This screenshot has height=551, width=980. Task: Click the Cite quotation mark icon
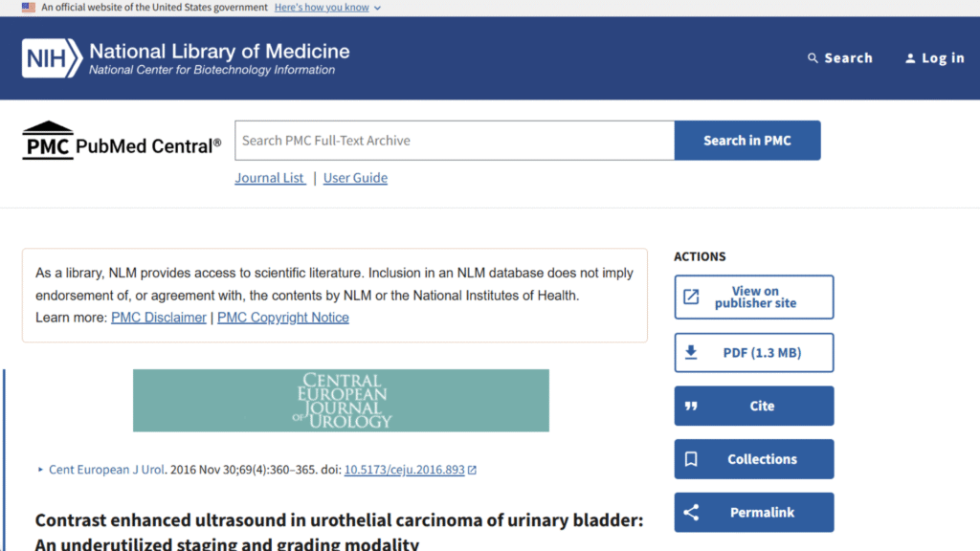[691, 406]
